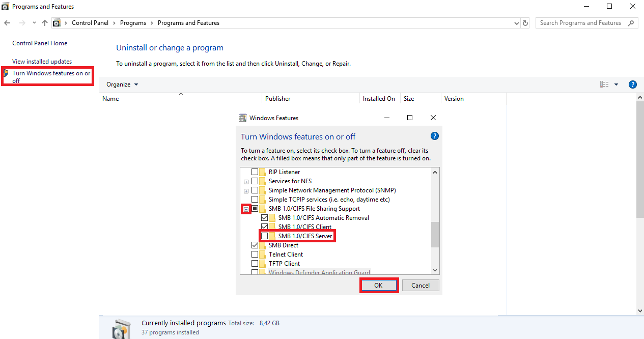Click the Programs and Features title bar icon
Image resolution: width=644 pixels, height=339 pixels.
[x=6, y=7]
